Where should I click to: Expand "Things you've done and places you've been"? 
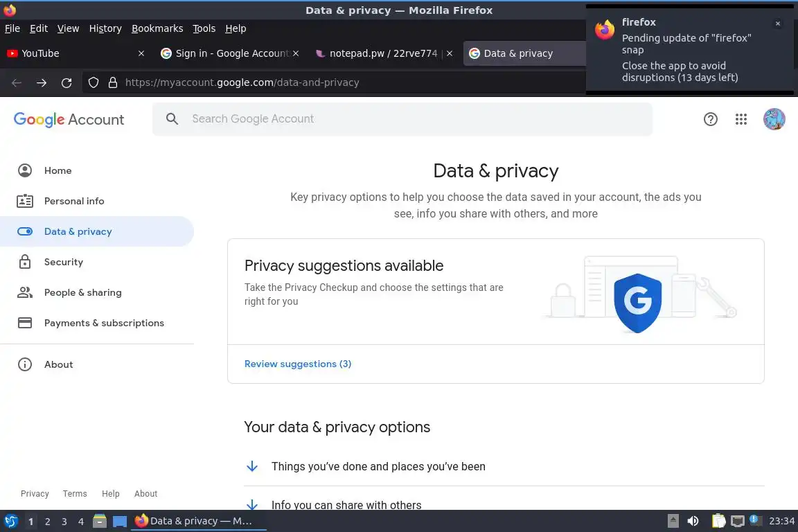click(x=378, y=466)
